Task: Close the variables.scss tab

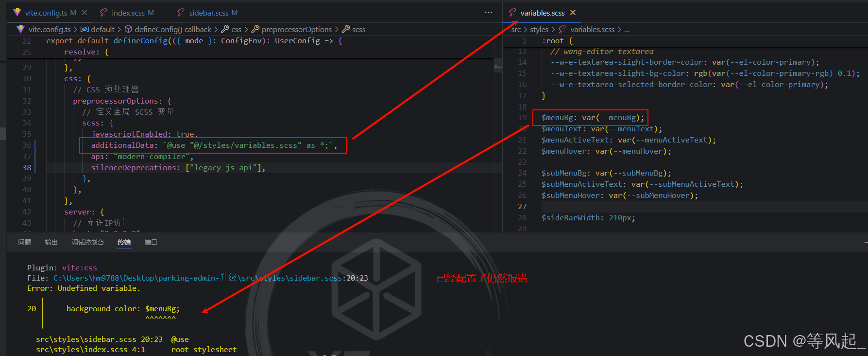Action: pos(573,13)
